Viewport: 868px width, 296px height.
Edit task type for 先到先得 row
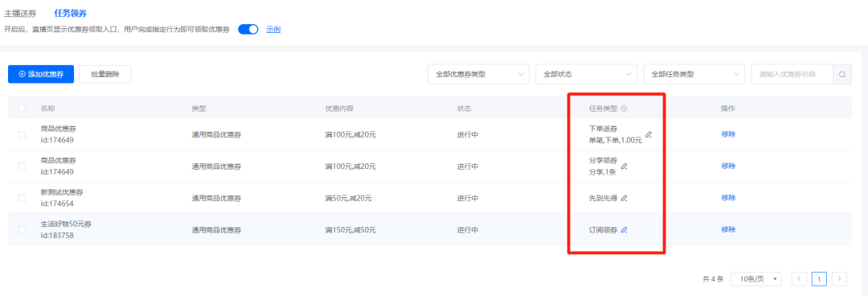[x=624, y=198]
